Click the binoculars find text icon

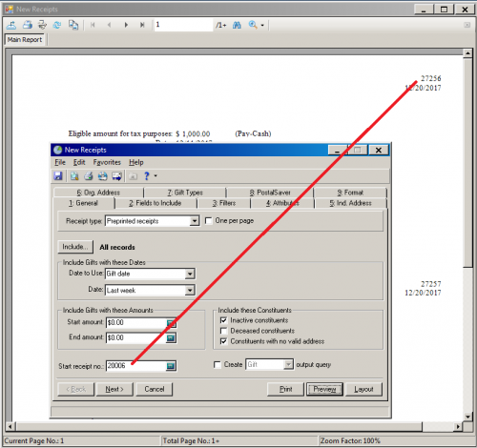point(237,25)
